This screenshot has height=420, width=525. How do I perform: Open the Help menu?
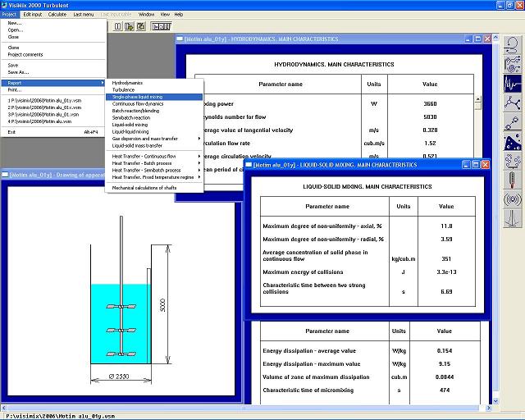(x=179, y=14)
